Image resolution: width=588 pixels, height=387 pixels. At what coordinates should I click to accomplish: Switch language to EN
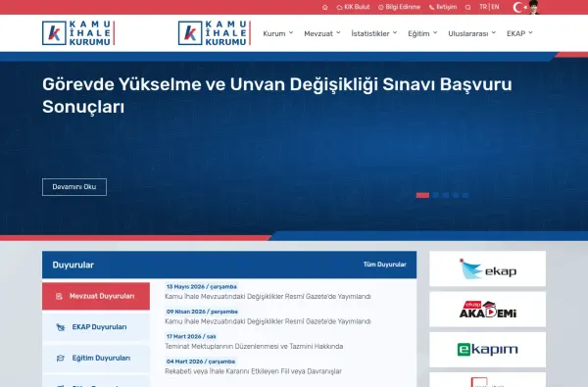(x=495, y=7)
